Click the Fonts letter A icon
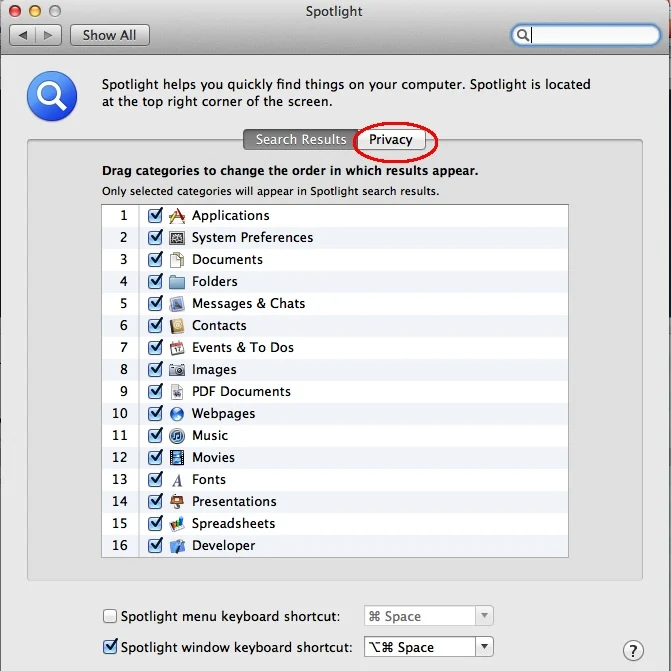Image resolution: width=671 pixels, height=671 pixels. click(x=177, y=480)
